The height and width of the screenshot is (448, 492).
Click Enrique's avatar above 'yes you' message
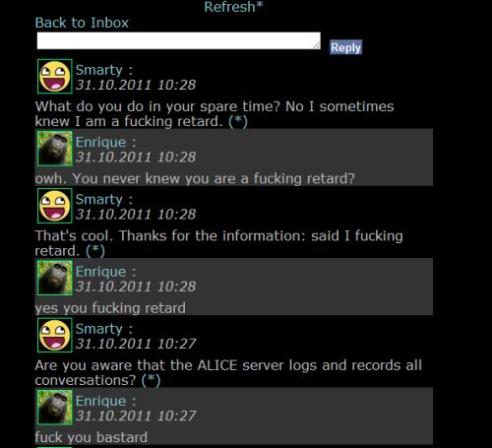55,278
